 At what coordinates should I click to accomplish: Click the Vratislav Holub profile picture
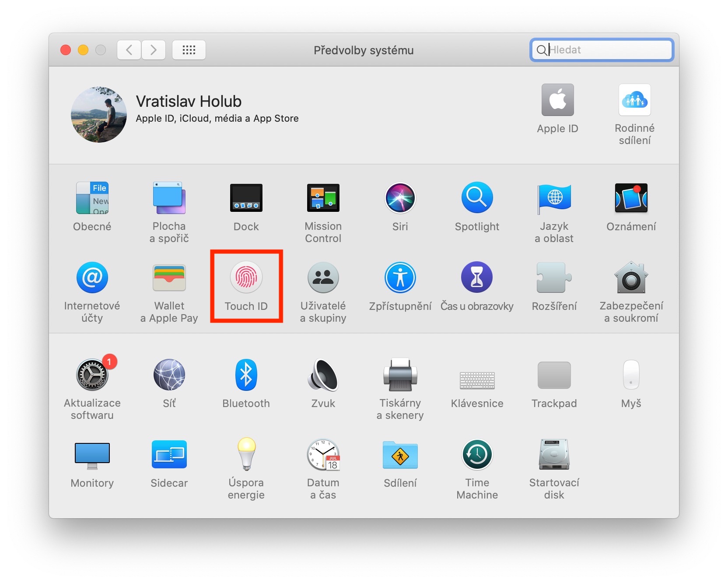click(99, 114)
